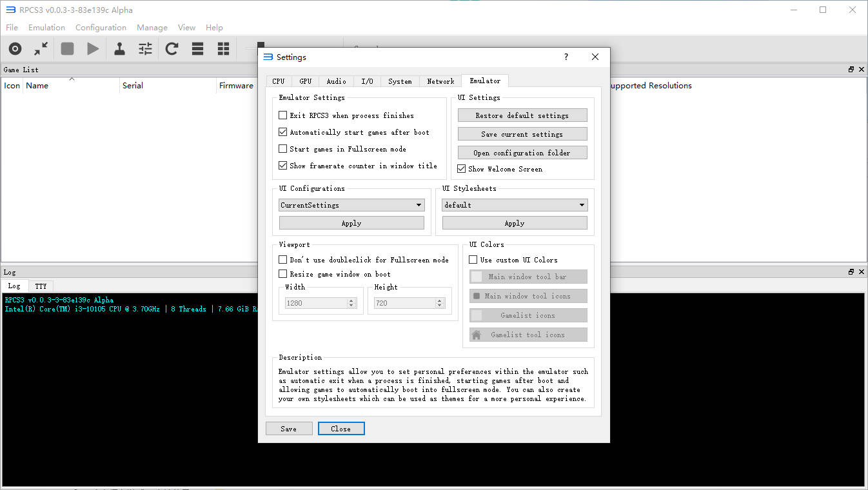868x490 pixels.
Task: Click the Height spinbox stepper arrows
Action: 440,303
